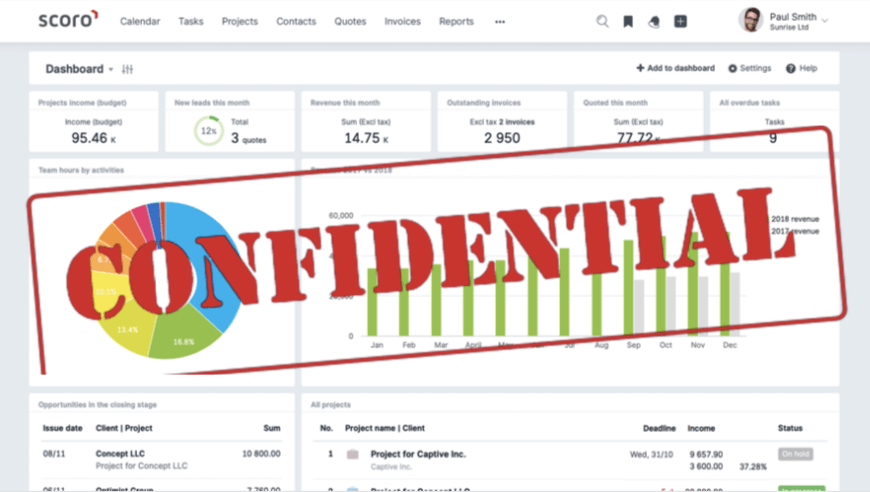Click the Sum column header
Image resolution: width=870 pixels, height=492 pixels.
click(x=272, y=428)
